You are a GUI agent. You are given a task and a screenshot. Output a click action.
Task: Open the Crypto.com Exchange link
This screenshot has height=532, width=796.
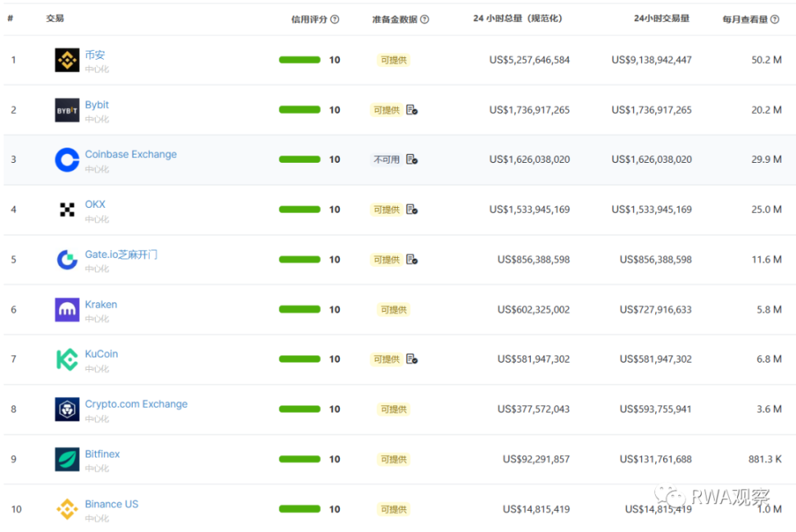coord(136,404)
